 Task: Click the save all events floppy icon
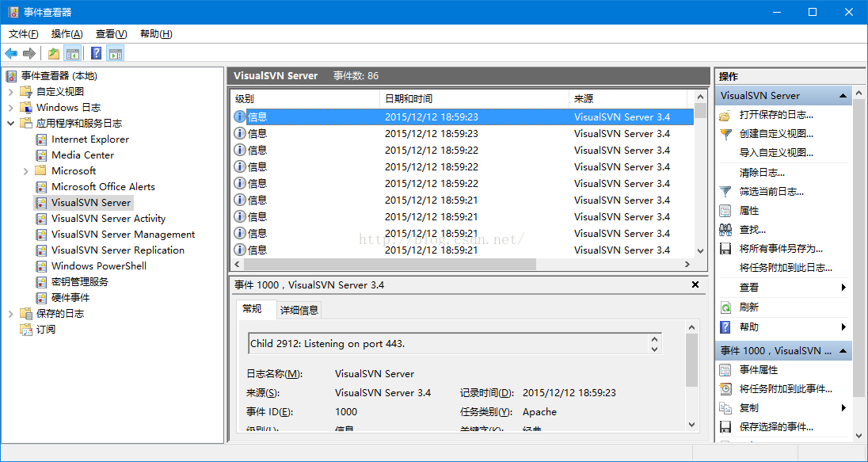pos(725,249)
